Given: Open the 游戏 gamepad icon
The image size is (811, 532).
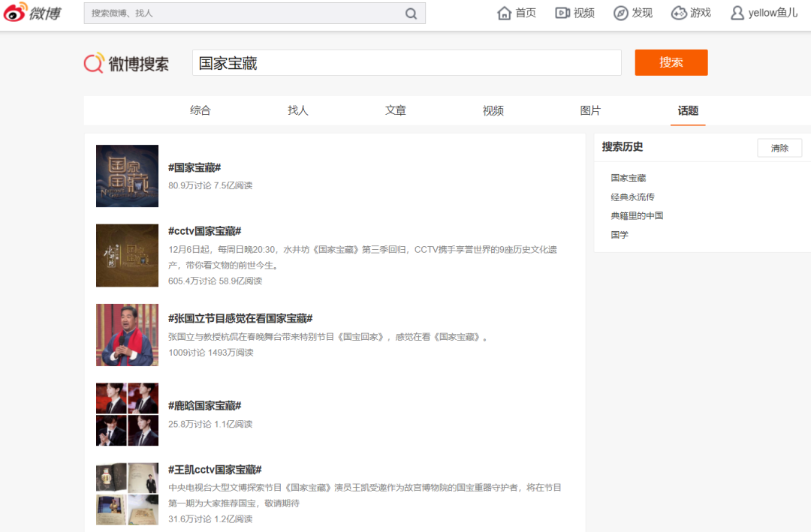Looking at the screenshot, I should [x=679, y=13].
